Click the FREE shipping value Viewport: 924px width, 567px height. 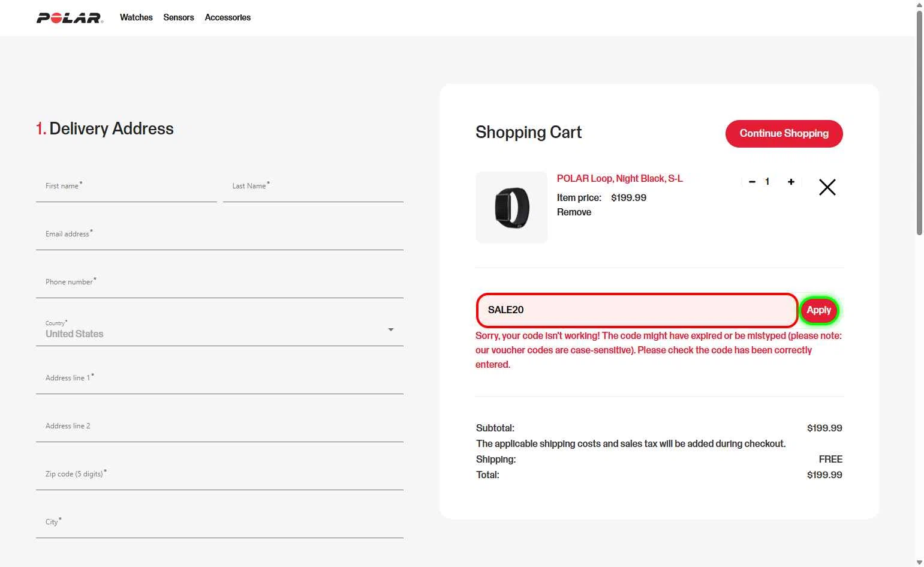tap(830, 460)
